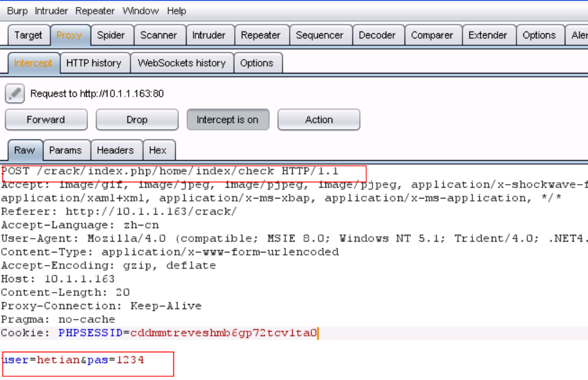Select the Intercept sub-tab
Image resolution: width=588 pixels, height=380 pixels.
33,63
